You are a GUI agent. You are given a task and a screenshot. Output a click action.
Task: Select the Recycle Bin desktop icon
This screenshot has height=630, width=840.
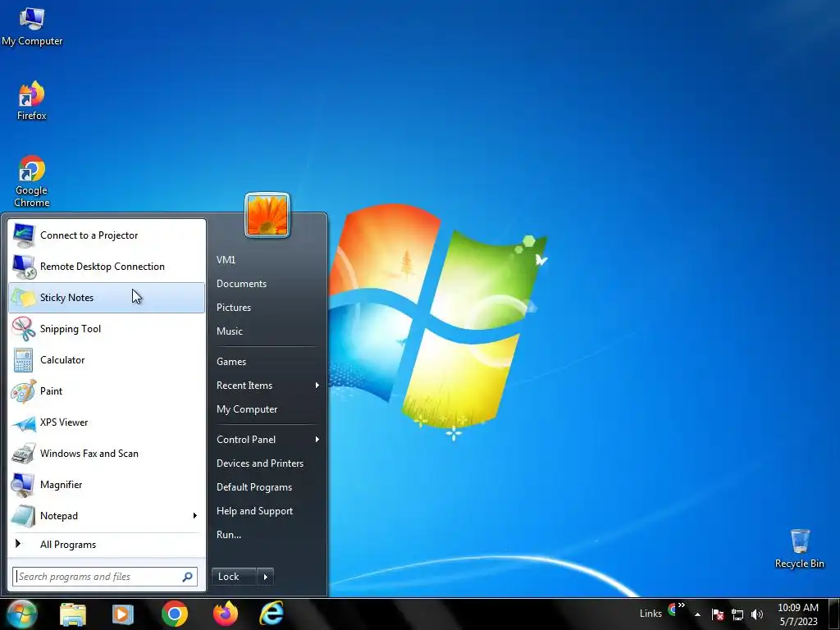point(799,549)
